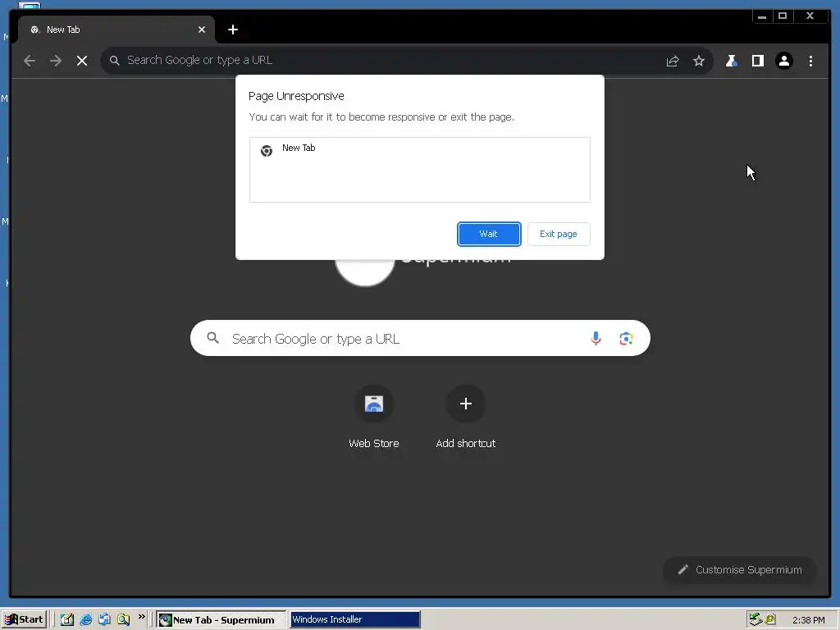Click the magnifier icon in the center search box

212,338
